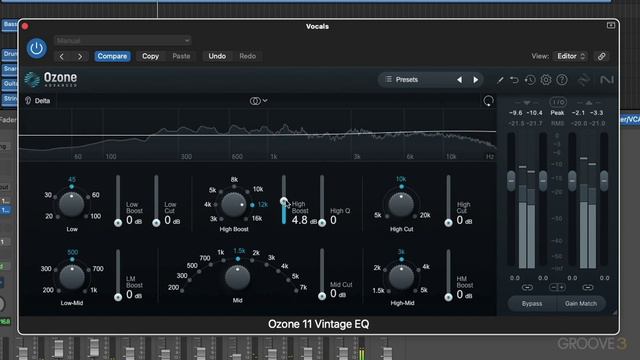Click the Gain Match button
The image size is (640, 360).
(581, 304)
